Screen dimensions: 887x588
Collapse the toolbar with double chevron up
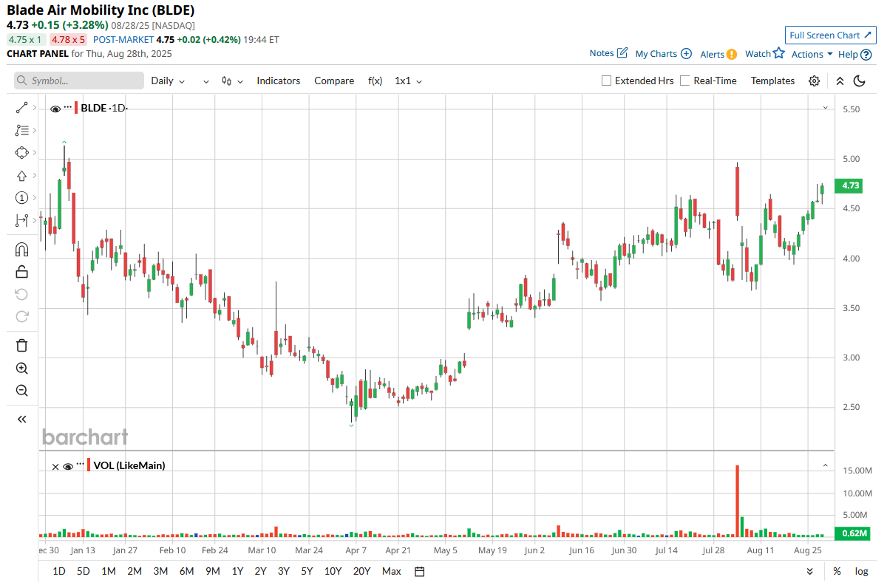tap(840, 81)
